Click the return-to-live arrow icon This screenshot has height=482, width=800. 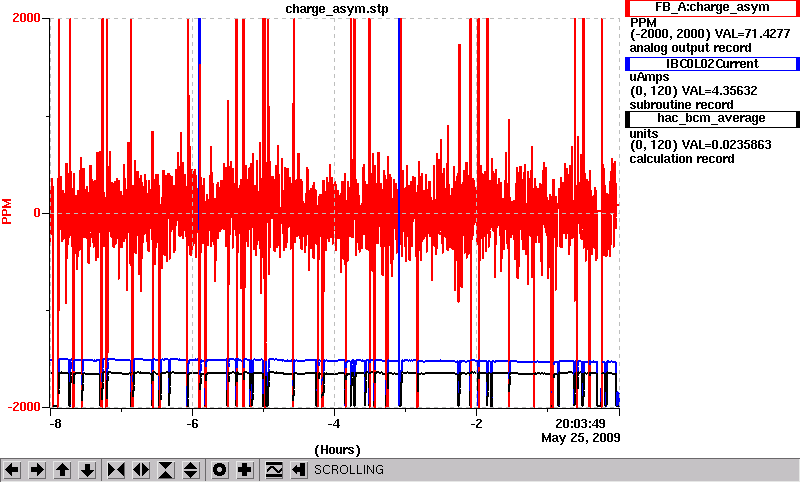299,470
